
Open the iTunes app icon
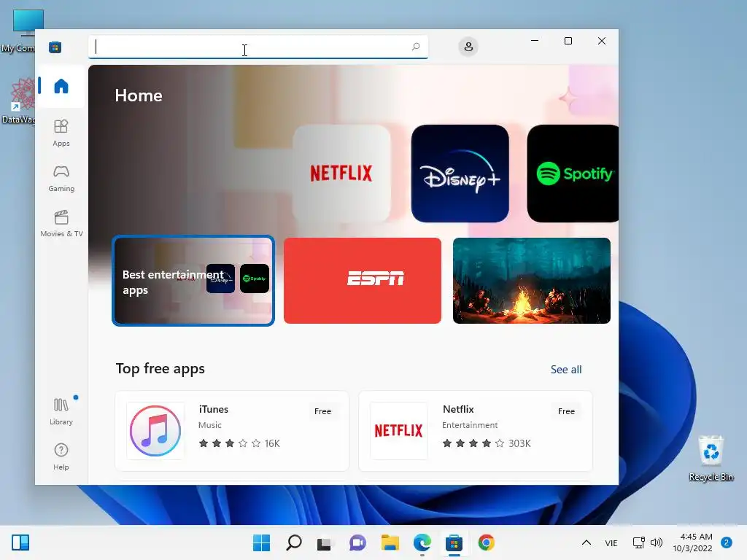(155, 431)
